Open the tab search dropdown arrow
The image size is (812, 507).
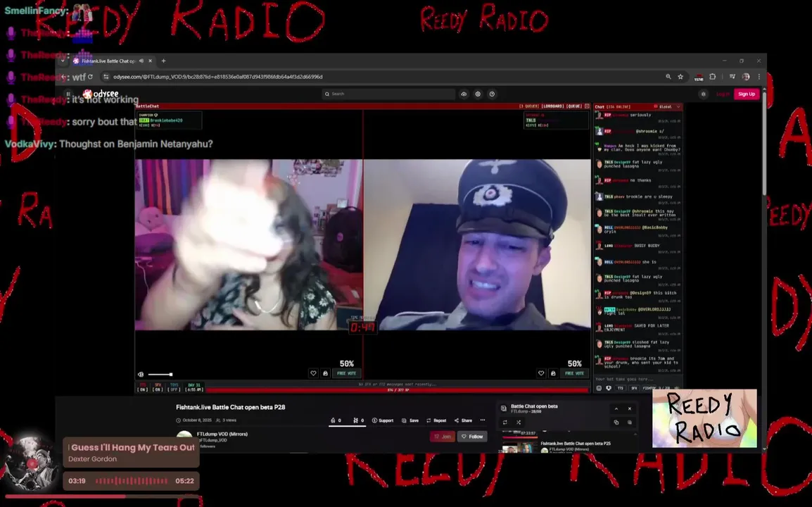point(63,61)
